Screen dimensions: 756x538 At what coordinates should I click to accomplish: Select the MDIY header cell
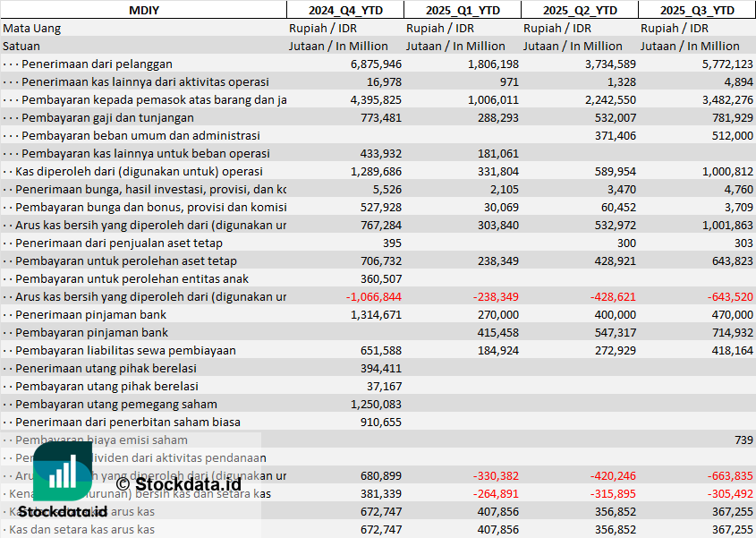tap(144, 10)
